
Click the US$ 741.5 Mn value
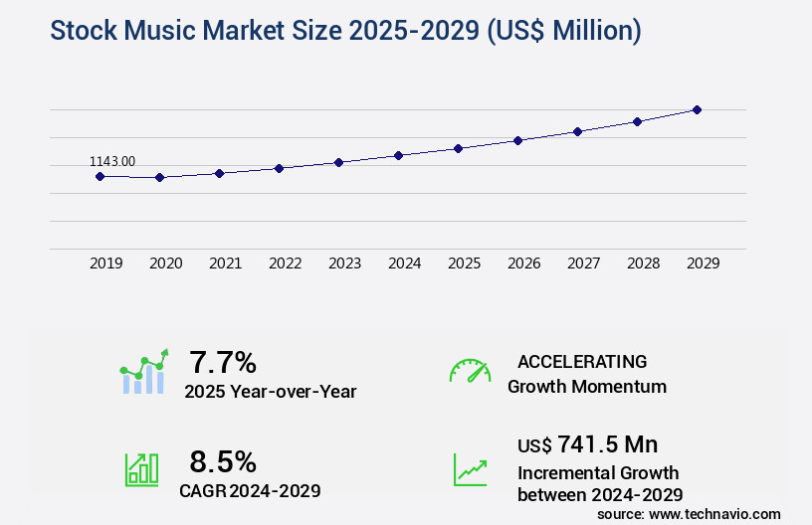click(x=587, y=443)
